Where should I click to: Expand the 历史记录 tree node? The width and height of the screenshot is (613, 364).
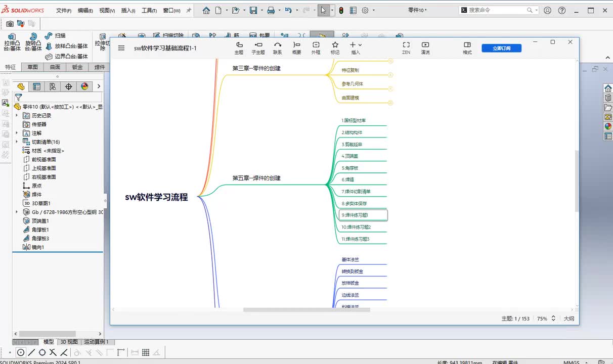coord(17,116)
